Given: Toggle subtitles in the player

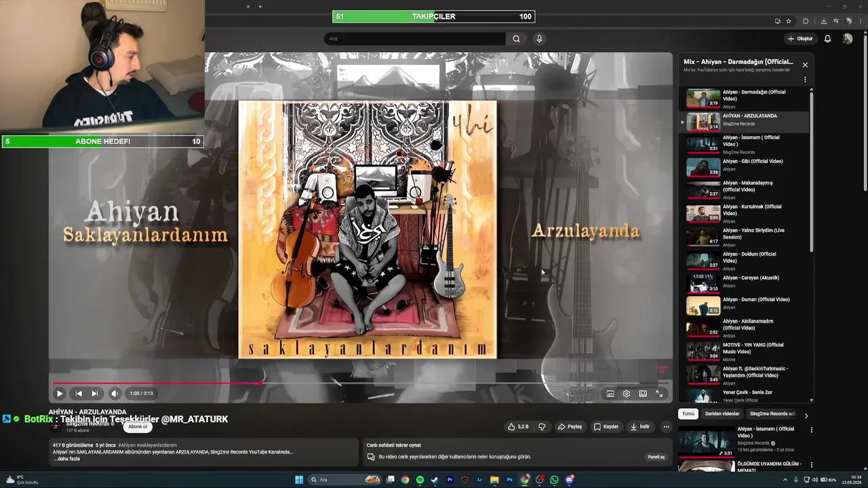Looking at the screenshot, I should (x=610, y=394).
